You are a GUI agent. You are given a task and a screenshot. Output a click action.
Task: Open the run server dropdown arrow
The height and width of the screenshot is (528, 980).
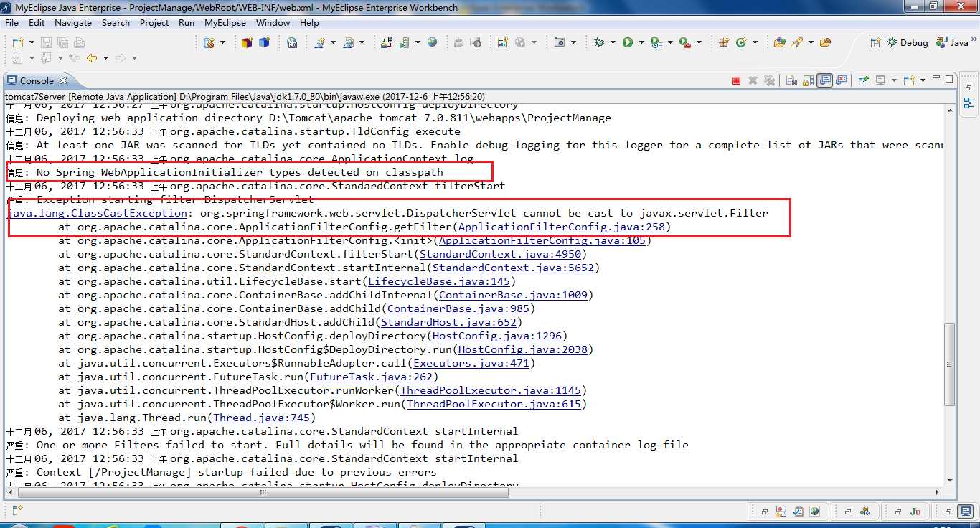[x=418, y=43]
